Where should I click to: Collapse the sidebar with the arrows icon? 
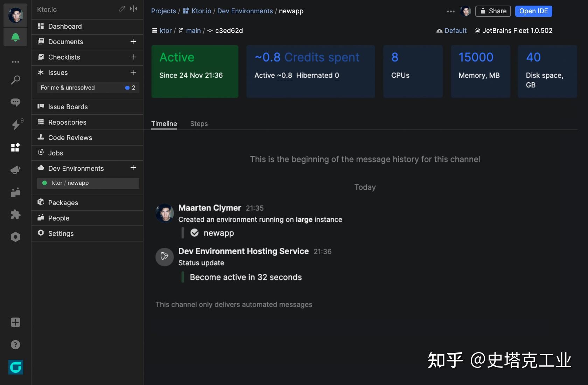coord(133,9)
